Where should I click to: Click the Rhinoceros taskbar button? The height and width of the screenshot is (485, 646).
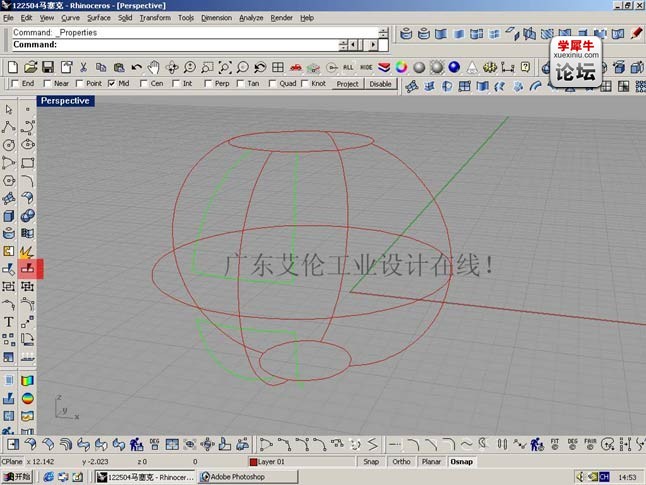(x=145, y=477)
